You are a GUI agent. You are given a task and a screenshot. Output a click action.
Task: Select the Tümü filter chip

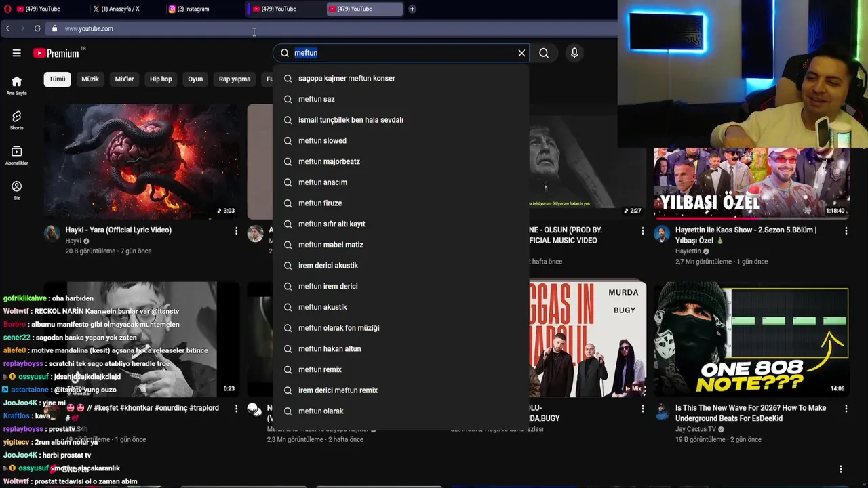pos(57,79)
